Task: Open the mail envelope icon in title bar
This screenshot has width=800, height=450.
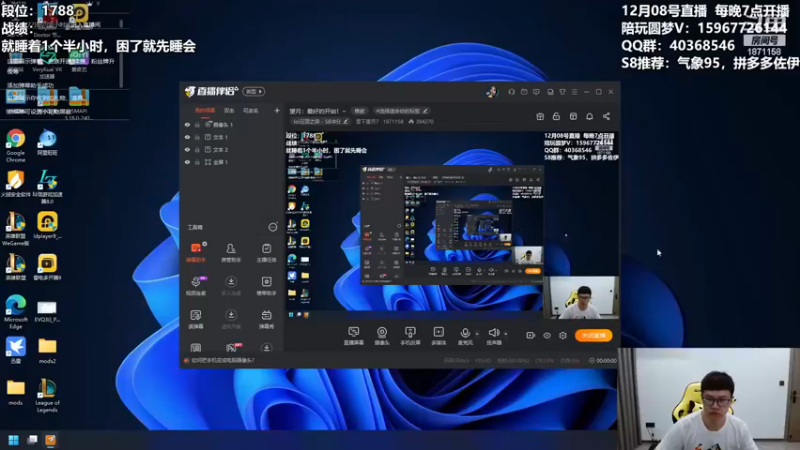Action: [x=524, y=92]
